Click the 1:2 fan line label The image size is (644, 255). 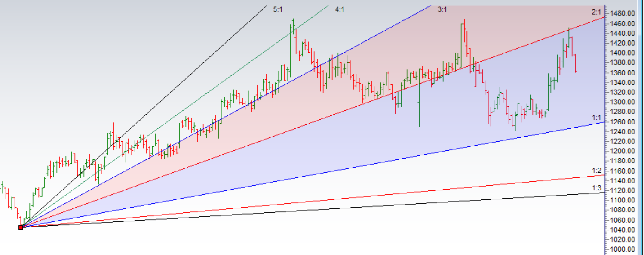[x=596, y=171]
